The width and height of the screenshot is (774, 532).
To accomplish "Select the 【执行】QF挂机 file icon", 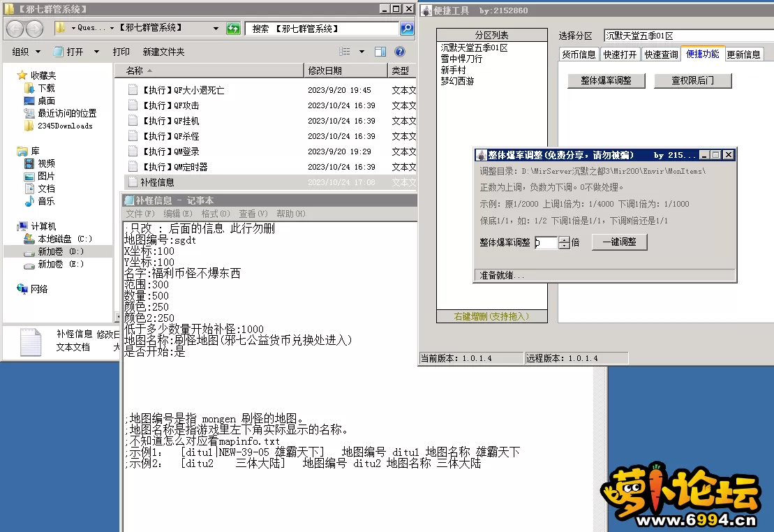I will click(x=133, y=121).
